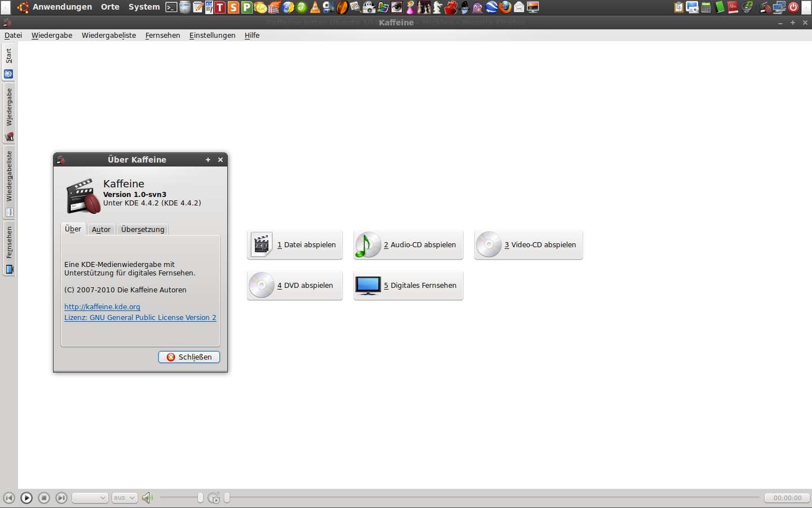
Task: Click the previous track button
Action: (9, 498)
